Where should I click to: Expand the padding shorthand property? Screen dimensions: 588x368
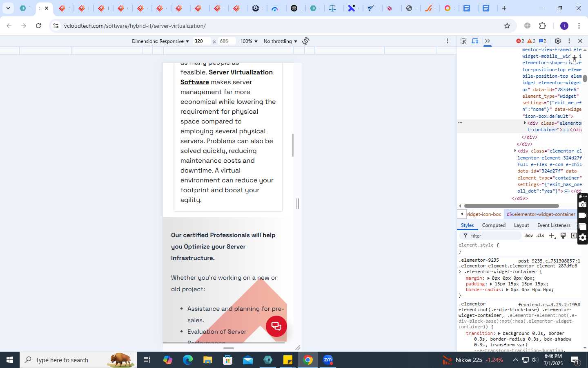(x=491, y=284)
